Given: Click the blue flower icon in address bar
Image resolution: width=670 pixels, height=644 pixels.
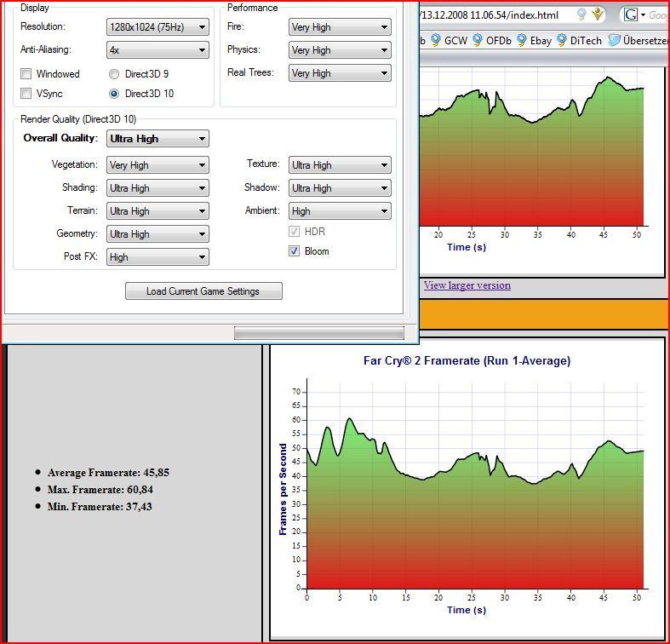Looking at the screenshot, I should coord(581,14).
